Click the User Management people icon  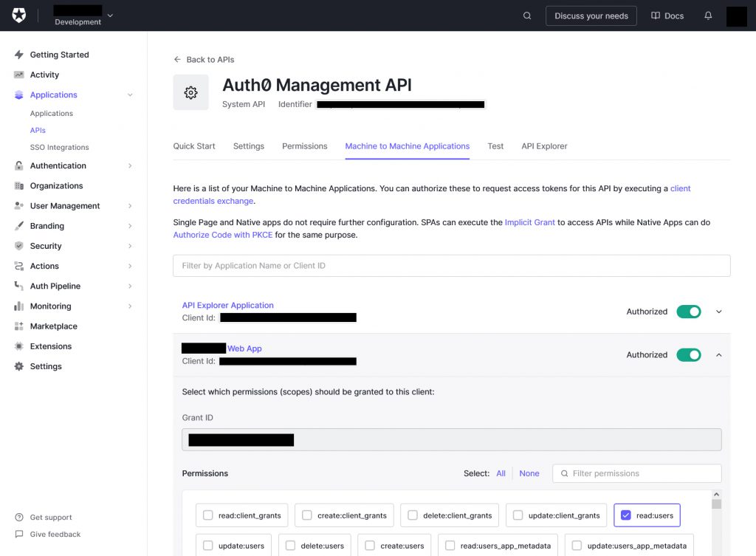click(x=18, y=206)
